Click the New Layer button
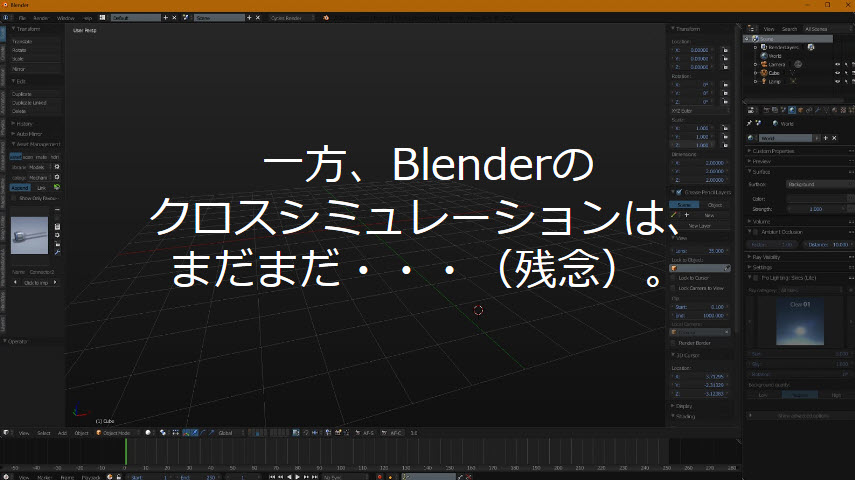Image resolution: width=855 pixels, height=480 pixels. 700,225
